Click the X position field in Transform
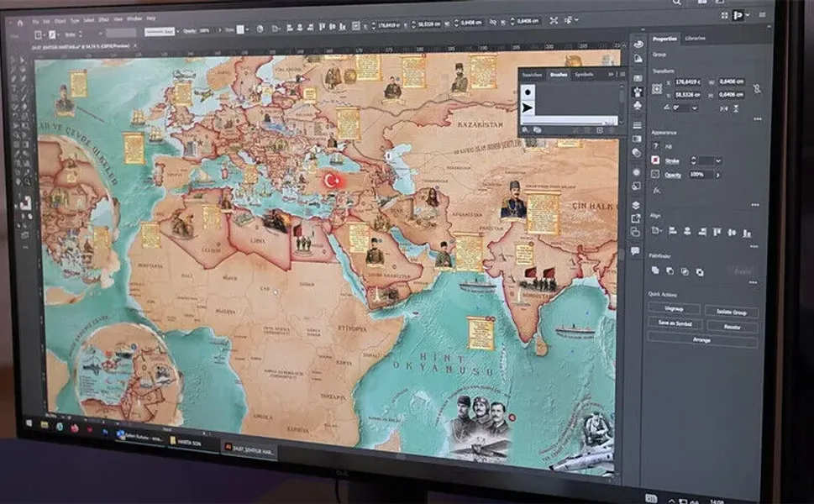The width and height of the screenshot is (814, 504). tap(688, 82)
